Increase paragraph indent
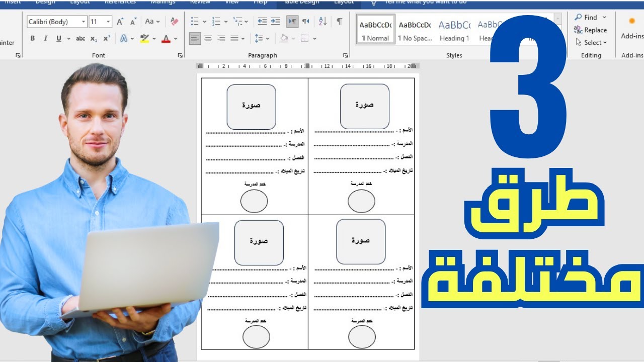Viewport: 644px width, 362px height. click(x=275, y=21)
